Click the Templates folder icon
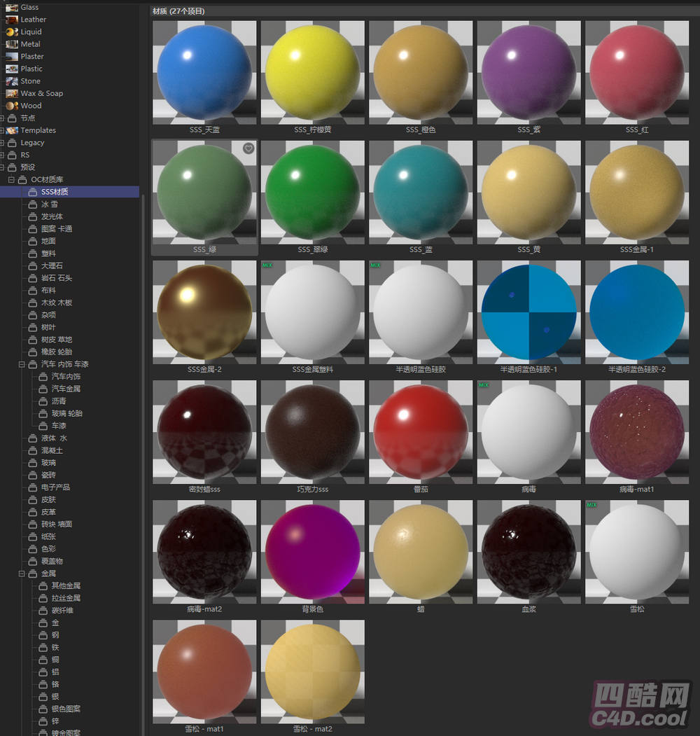 (12, 130)
